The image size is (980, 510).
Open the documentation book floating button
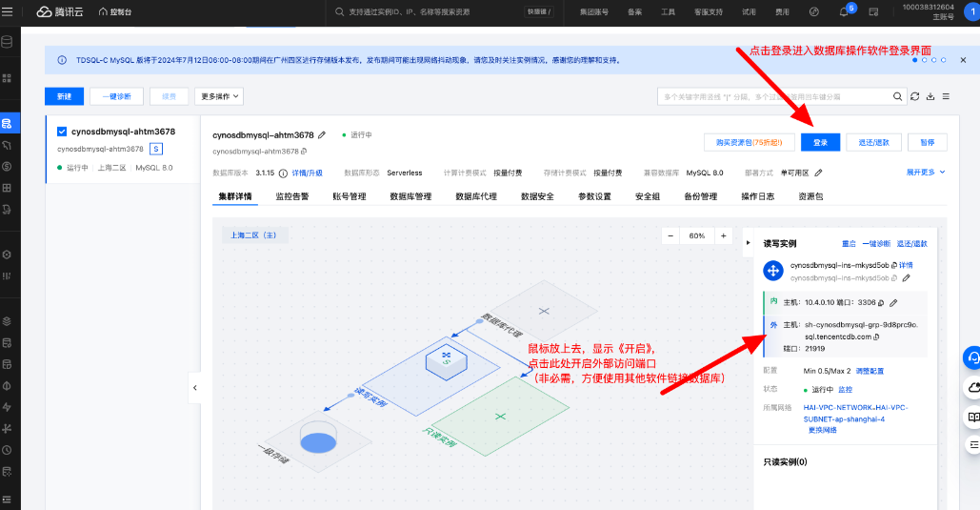coord(973,417)
